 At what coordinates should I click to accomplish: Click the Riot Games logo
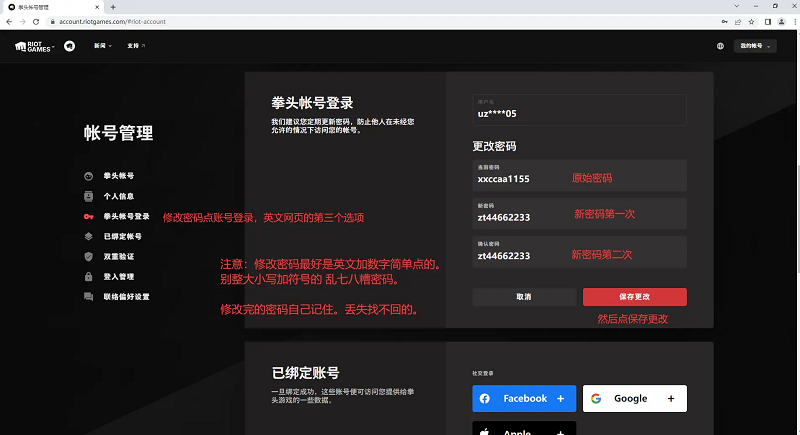point(34,46)
